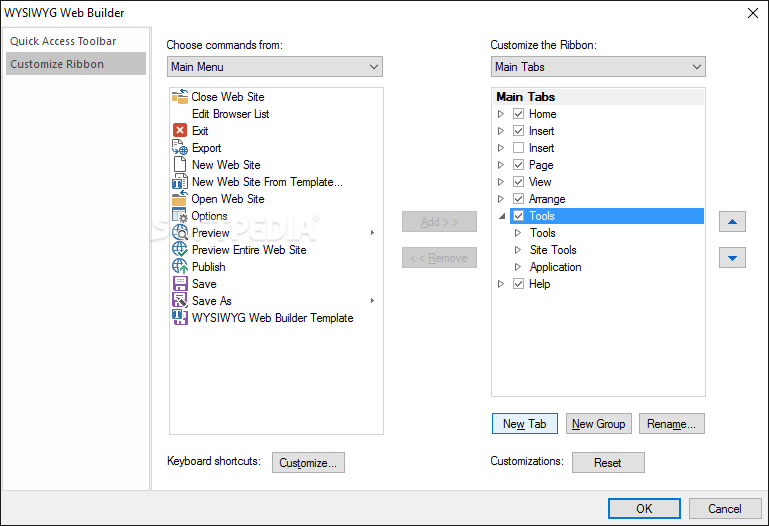
Task: Click the Close Web Site folder icon
Action: click(x=180, y=97)
